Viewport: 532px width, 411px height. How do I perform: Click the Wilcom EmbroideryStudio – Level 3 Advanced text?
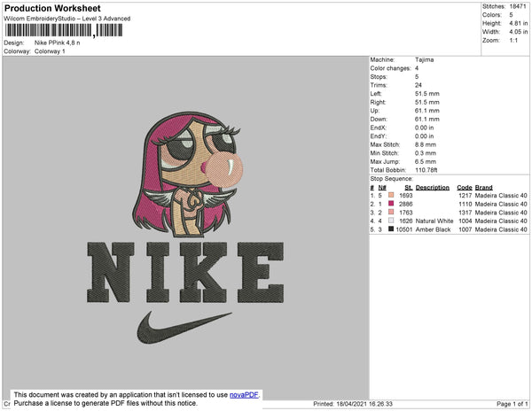[x=67, y=19]
